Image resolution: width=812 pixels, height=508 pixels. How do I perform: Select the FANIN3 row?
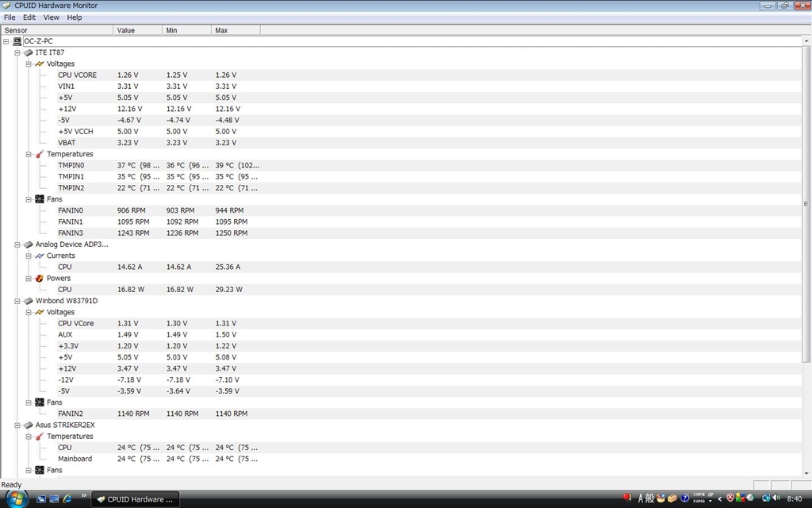click(x=429, y=233)
